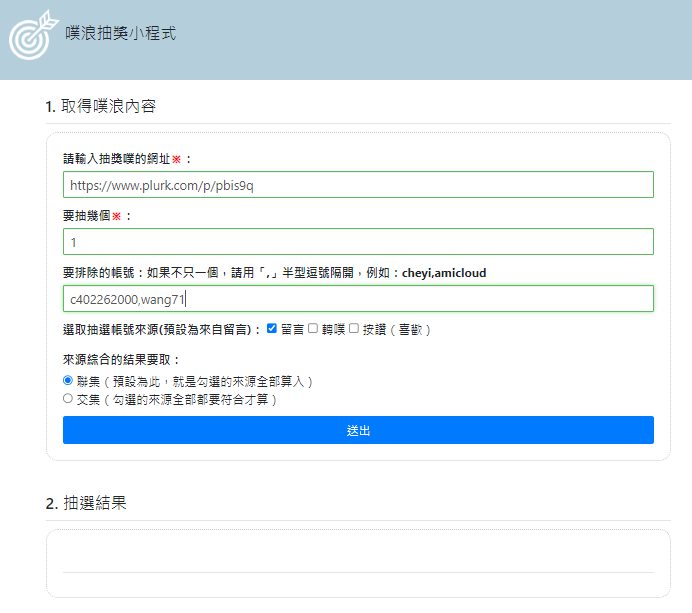692x613 pixels.
Task: Click the 請輸入抽獎噗的網址 label
Action: click(127, 159)
